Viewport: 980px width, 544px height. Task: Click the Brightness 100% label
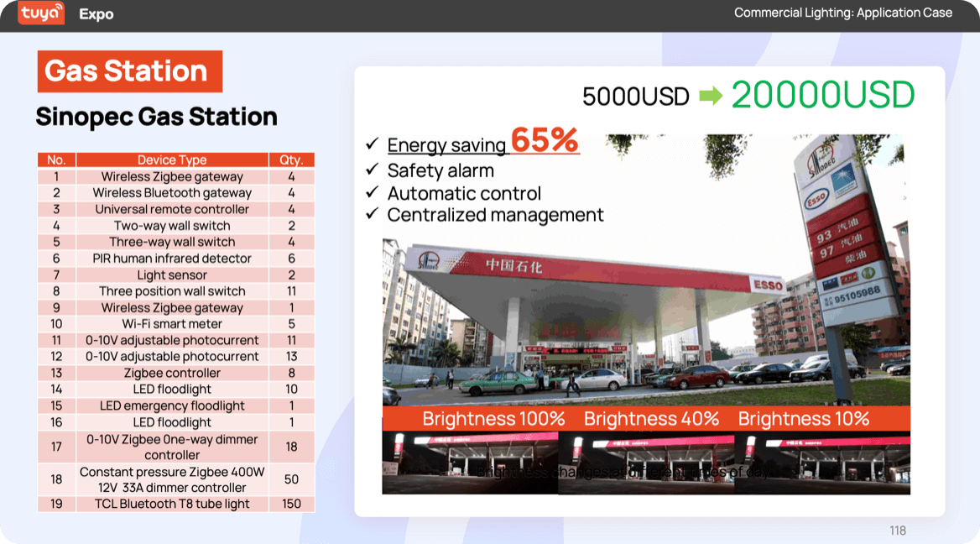(493, 418)
